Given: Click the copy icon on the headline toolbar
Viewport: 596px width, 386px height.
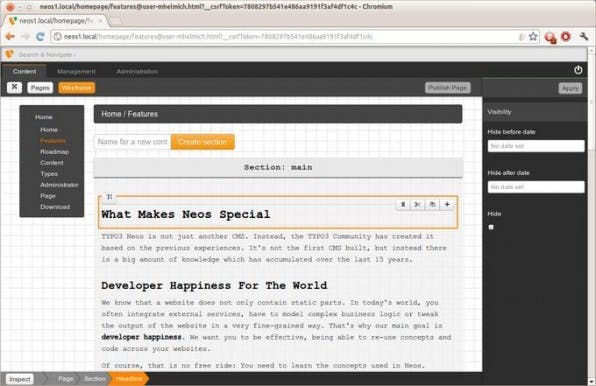Looking at the screenshot, I should 432,204.
